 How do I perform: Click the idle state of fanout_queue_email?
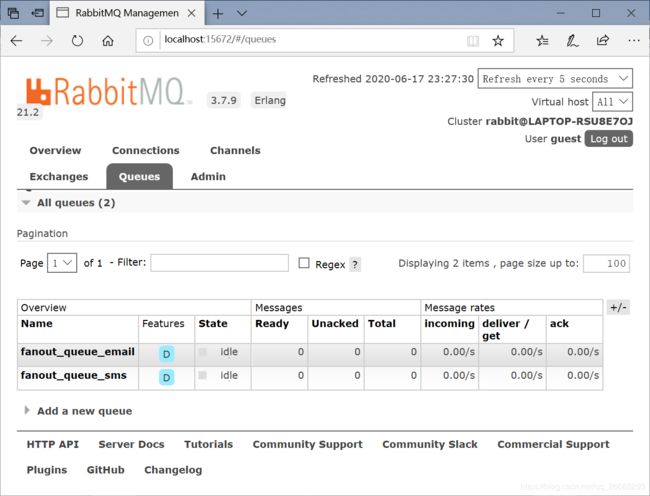click(229, 352)
